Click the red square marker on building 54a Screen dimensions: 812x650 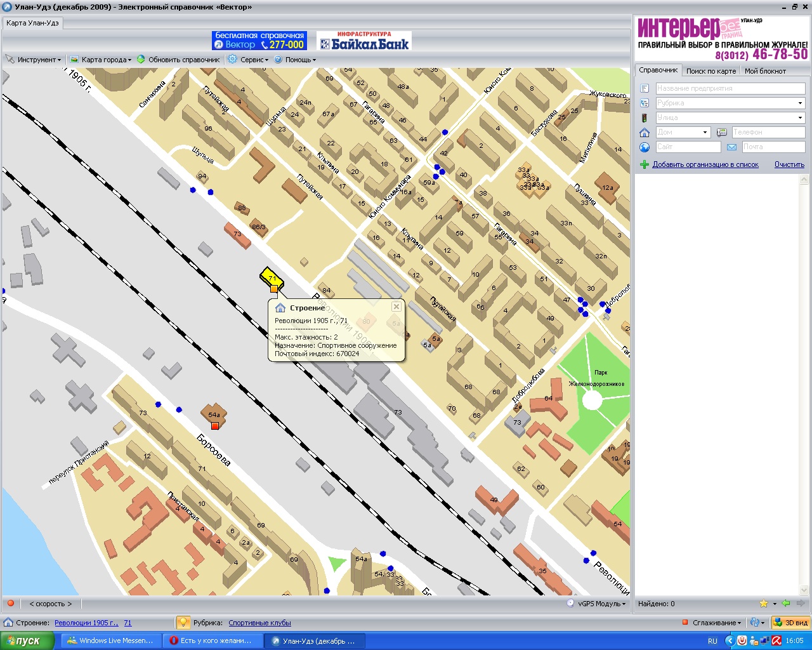coord(215,426)
